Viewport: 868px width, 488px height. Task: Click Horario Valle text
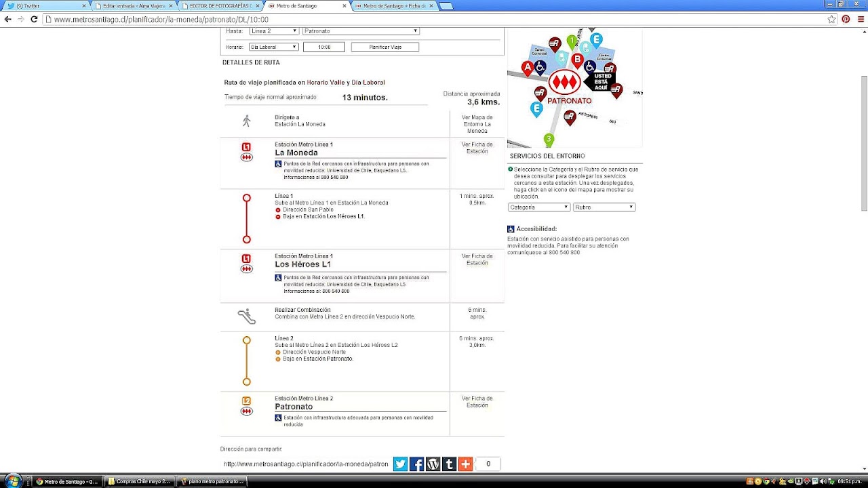pyautogui.click(x=326, y=83)
